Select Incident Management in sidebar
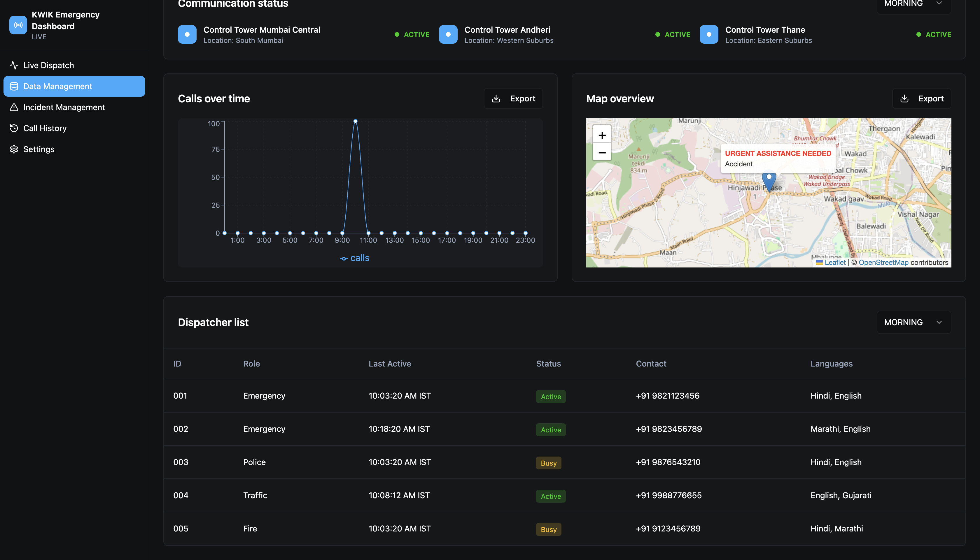The height and width of the screenshot is (560, 980). pyautogui.click(x=64, y=107)
